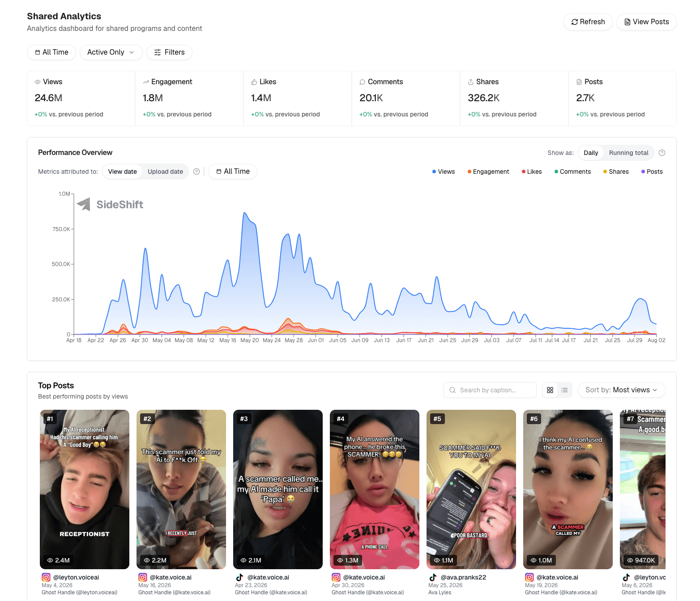Image resolution: width=700 pixels, height=601 pixels.
Task: Click the Posts metric card
Action: pyautogui.click(x=622, y=99)
